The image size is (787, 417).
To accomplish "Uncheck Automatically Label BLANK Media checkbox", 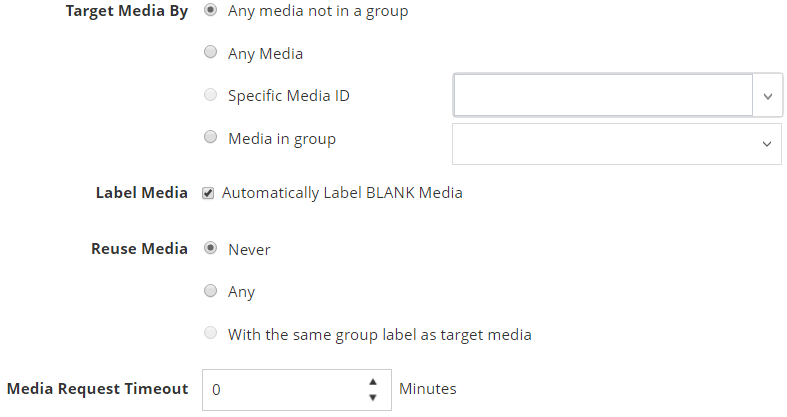I will (x=208, y=193).
